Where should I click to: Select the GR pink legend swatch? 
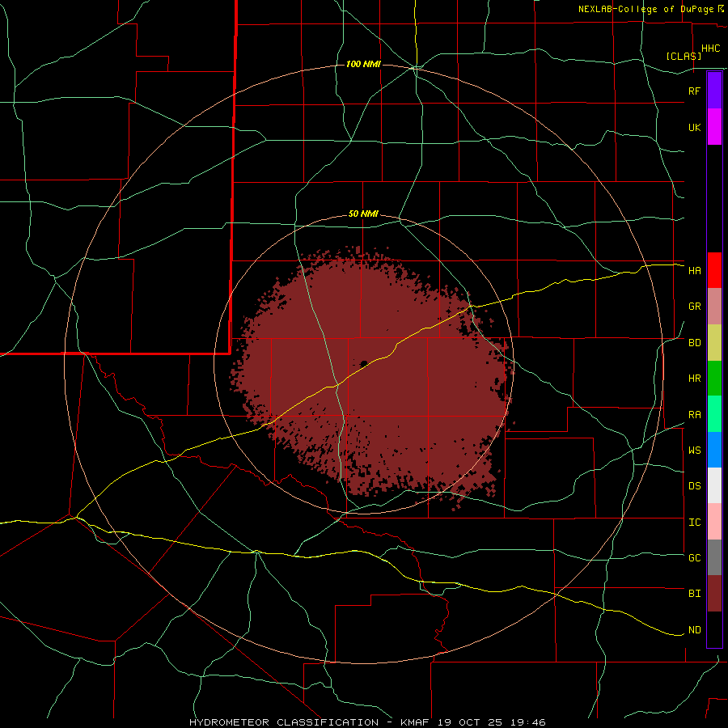click(714, 307)
